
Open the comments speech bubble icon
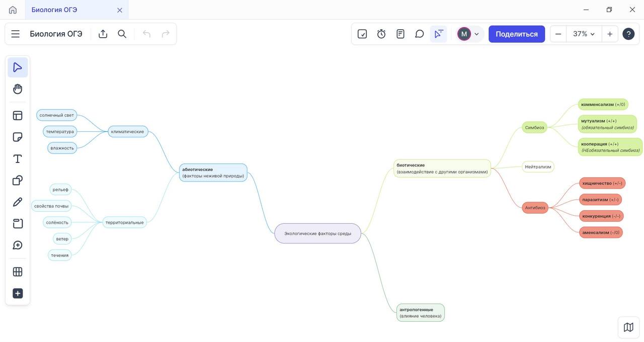click(x=420, y=34)
